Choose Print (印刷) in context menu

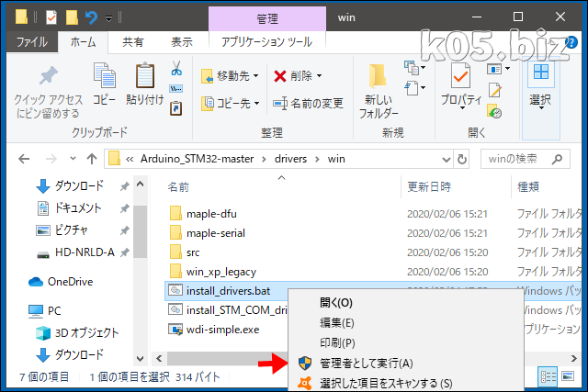click(x=337, y=343)
